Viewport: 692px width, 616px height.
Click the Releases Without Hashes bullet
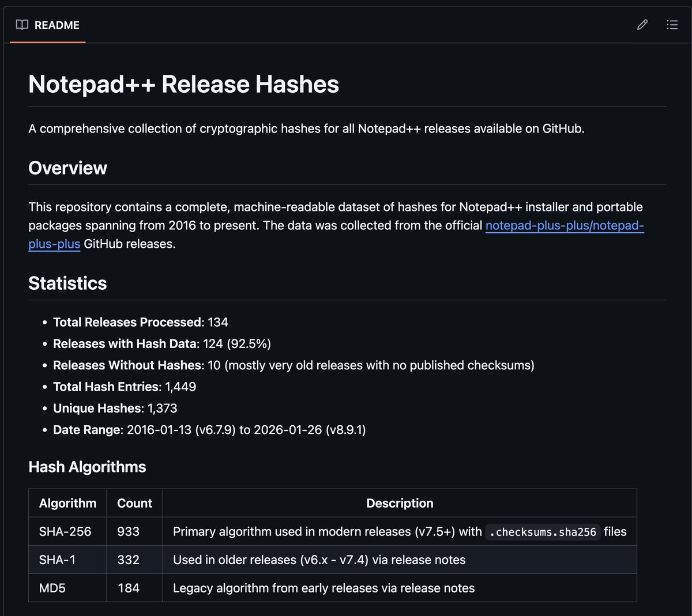(x=294, y=365)
